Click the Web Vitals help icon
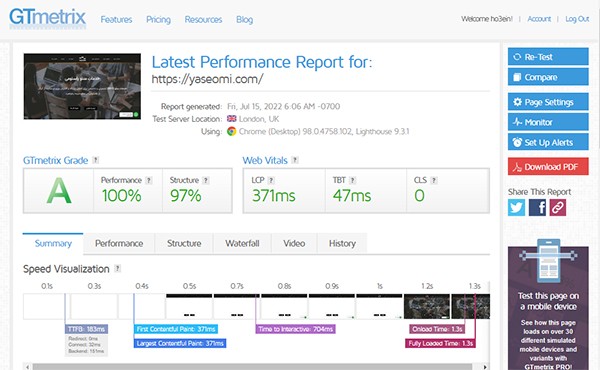 295,160
